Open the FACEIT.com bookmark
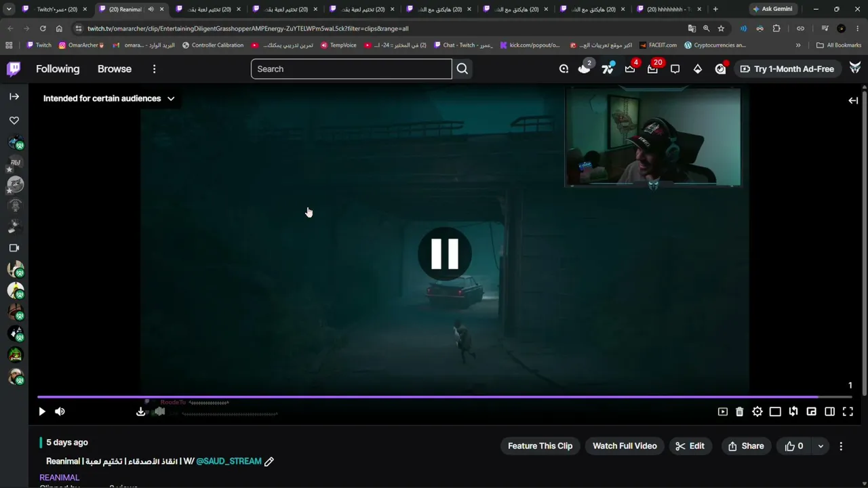 click(657, 45)
